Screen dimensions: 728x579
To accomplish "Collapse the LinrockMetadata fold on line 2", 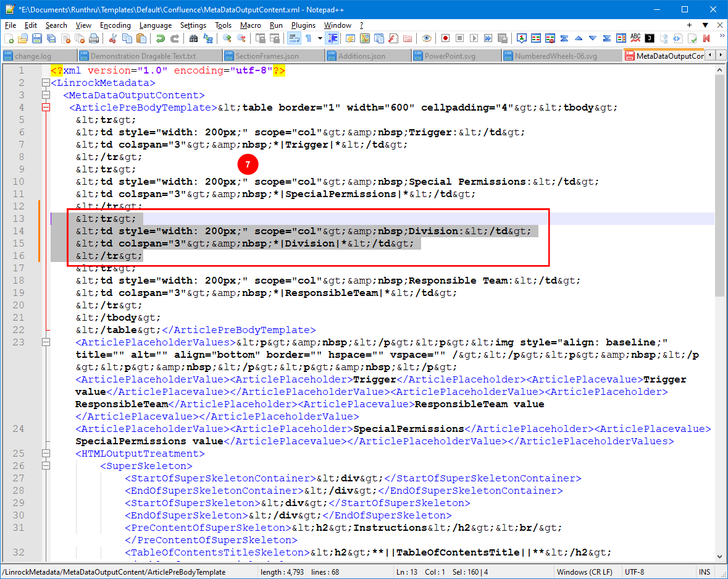I will click(45, 83).
